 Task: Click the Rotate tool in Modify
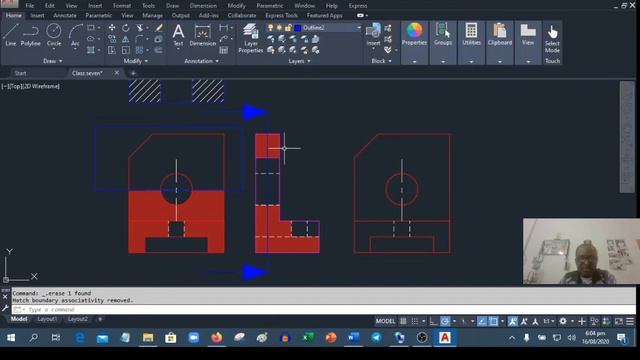[x=126, y=28]
